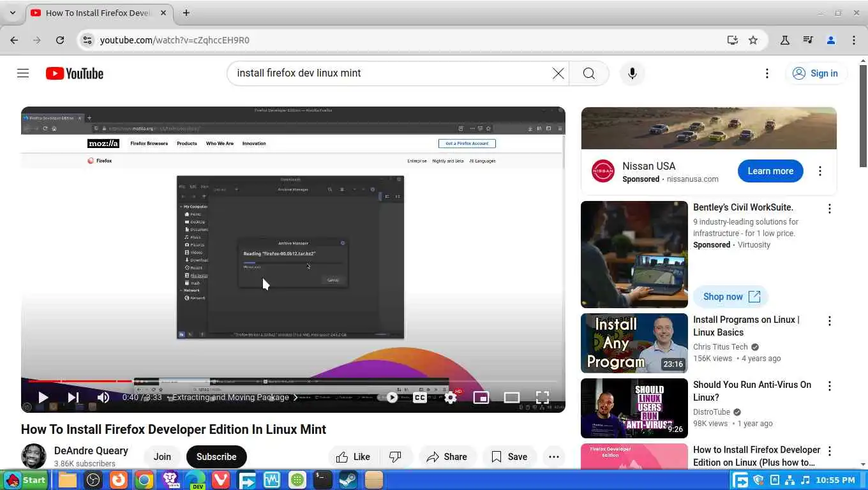
Task: Open the media controls toolbar icon
Action: (808, 40)
